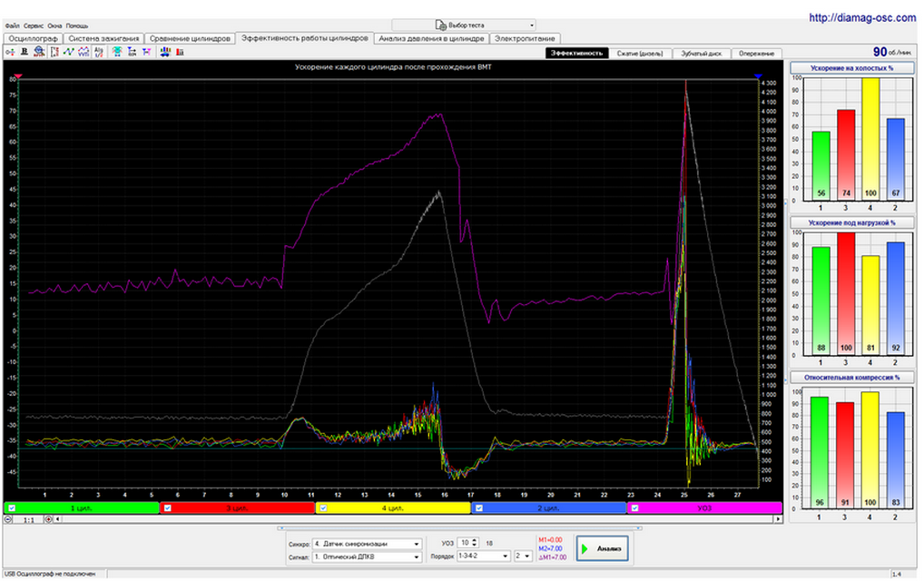The height and width of the screenshot is (581, 924).
Task: Click the horizontal scrollbar left arrow
Action: coord(58,519)
